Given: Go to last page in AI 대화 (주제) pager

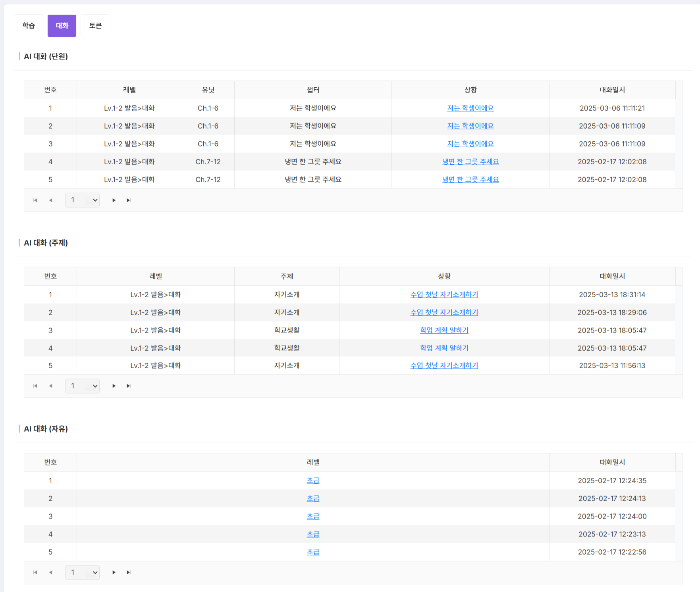Looking at the screenshot, I should (x=129, y=386).
